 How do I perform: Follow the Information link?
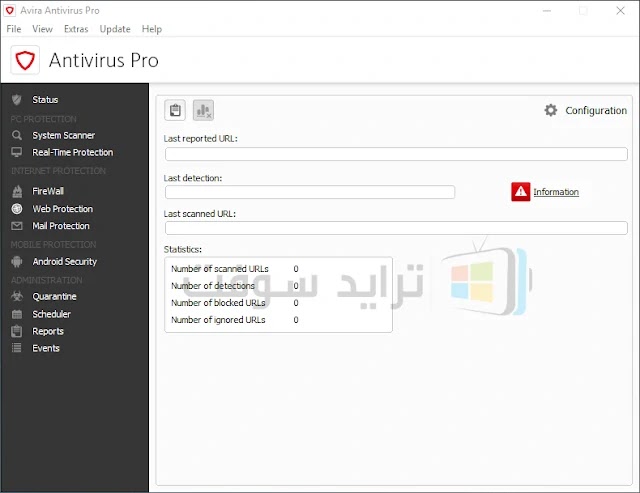coord(556,192)
